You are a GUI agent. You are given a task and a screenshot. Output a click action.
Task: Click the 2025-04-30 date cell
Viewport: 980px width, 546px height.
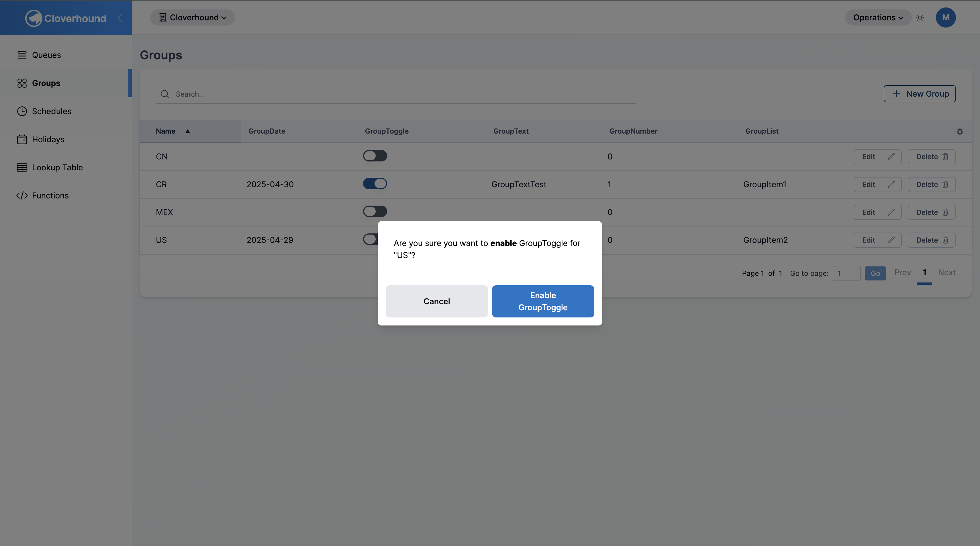pyautogui.click(x=270, y=184)
